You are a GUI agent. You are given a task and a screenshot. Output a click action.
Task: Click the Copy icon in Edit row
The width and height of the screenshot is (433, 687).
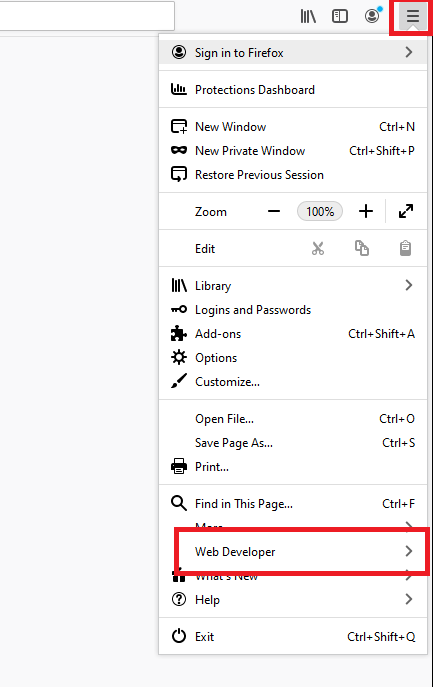pyautogui.click(x=362, y=248)
